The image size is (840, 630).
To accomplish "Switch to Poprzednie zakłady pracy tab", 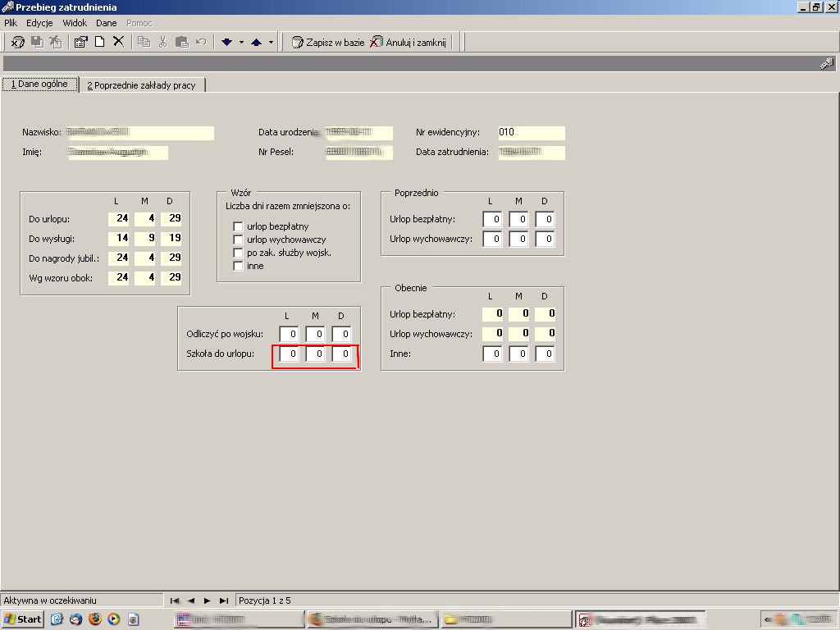I will click(x=141, y=85).
